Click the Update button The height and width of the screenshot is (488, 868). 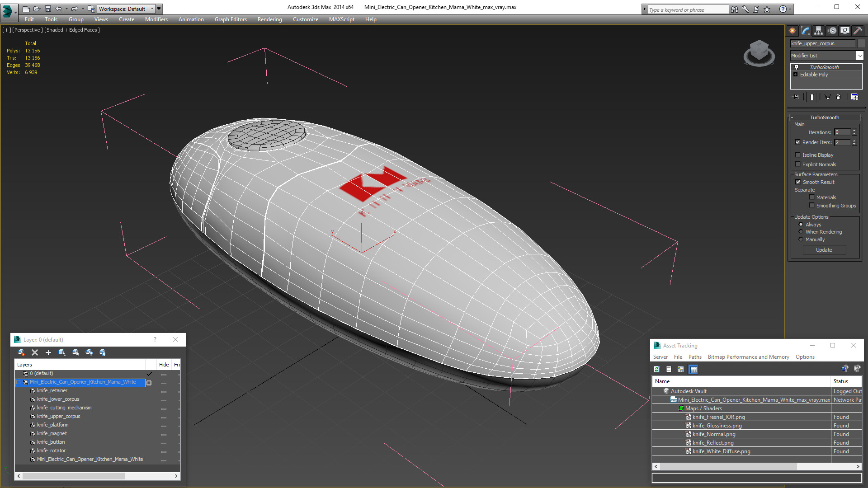point(824,250)
